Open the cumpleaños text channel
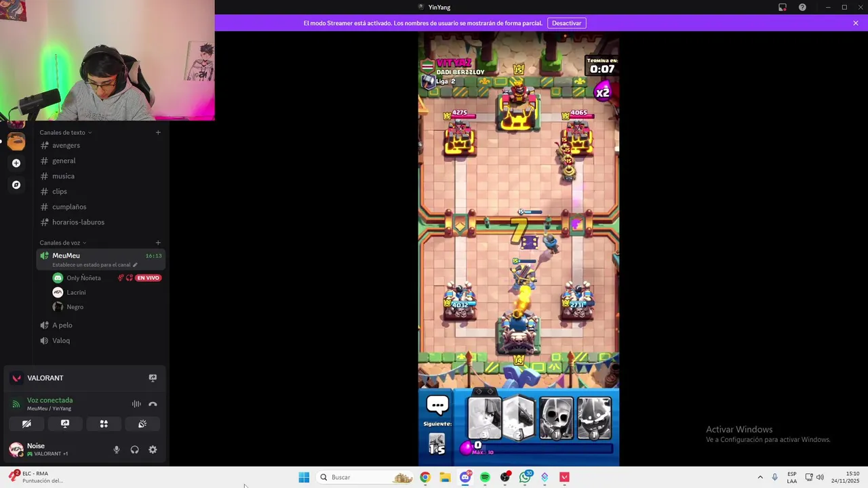Viewport: 868px width, 488px height. point(100,207)
